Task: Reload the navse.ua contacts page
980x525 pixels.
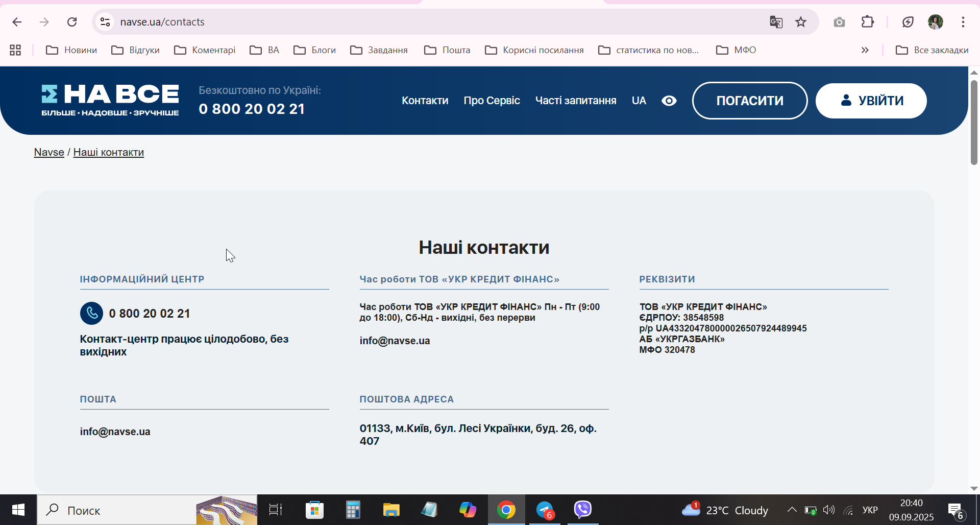Action: tap(72, 22)
